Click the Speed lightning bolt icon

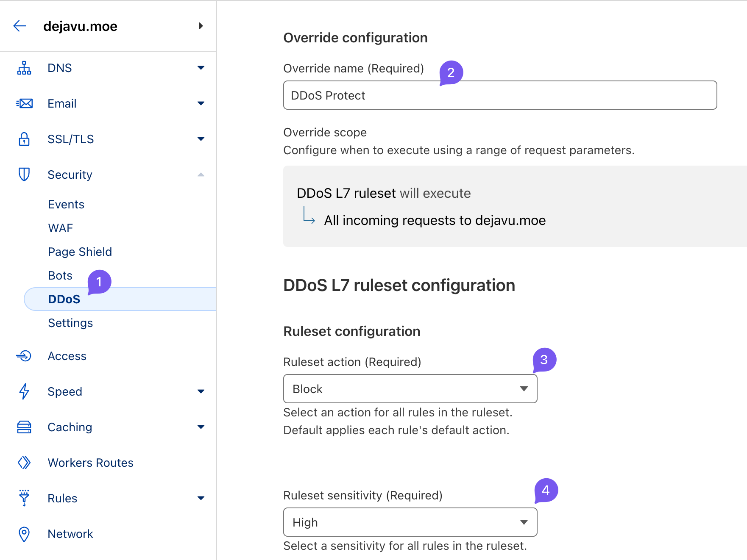click(24, 391)
